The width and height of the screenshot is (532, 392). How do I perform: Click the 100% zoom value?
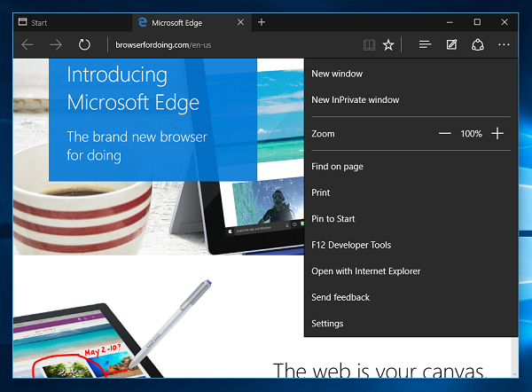point(471,134)
